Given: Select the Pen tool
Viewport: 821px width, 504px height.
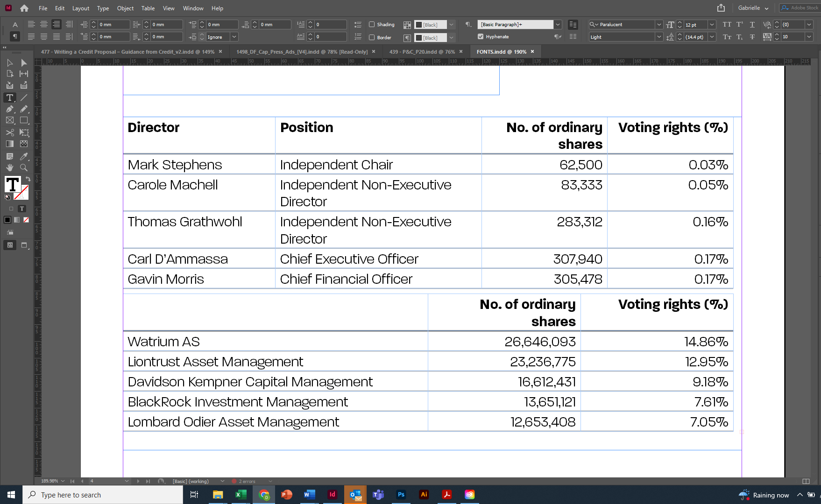Looking at the screenshot, I should 10,109.
